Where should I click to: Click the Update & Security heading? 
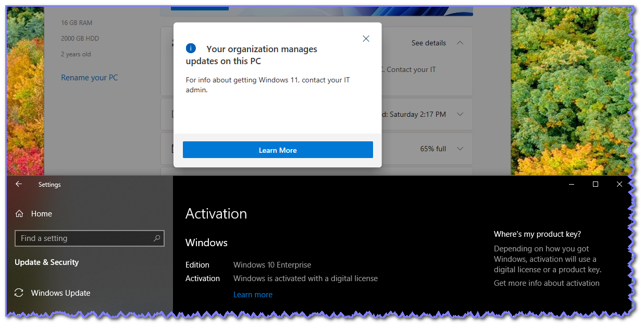tap(47, 262)
